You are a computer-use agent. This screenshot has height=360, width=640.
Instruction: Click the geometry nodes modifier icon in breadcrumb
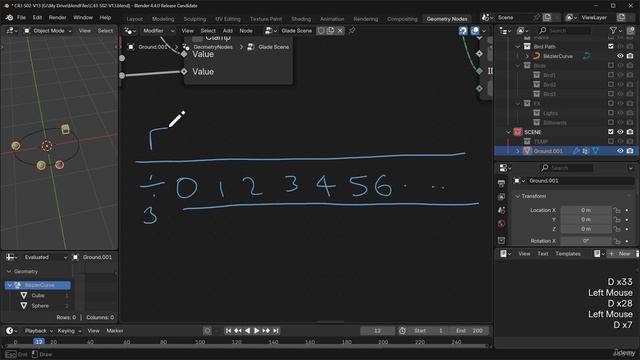[186, 47]
